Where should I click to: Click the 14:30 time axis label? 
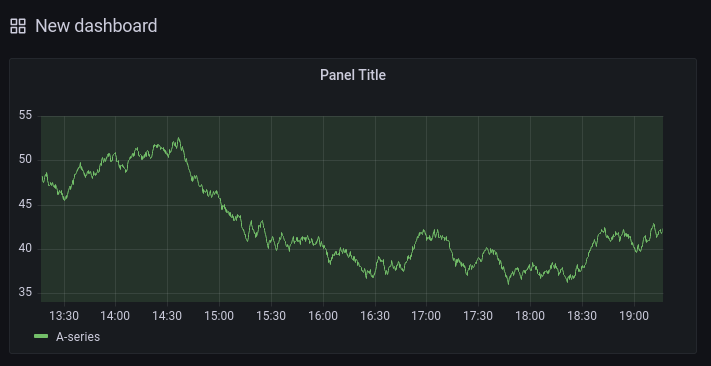(x=167, y=316)
